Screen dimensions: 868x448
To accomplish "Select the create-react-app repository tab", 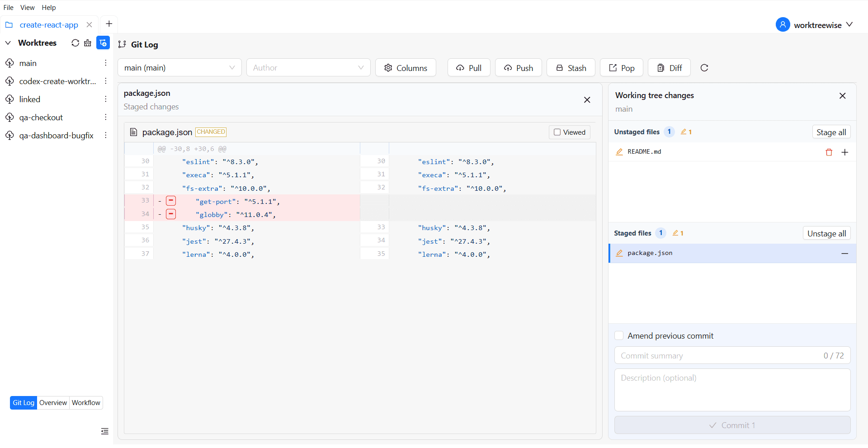I will click(49, 25).
